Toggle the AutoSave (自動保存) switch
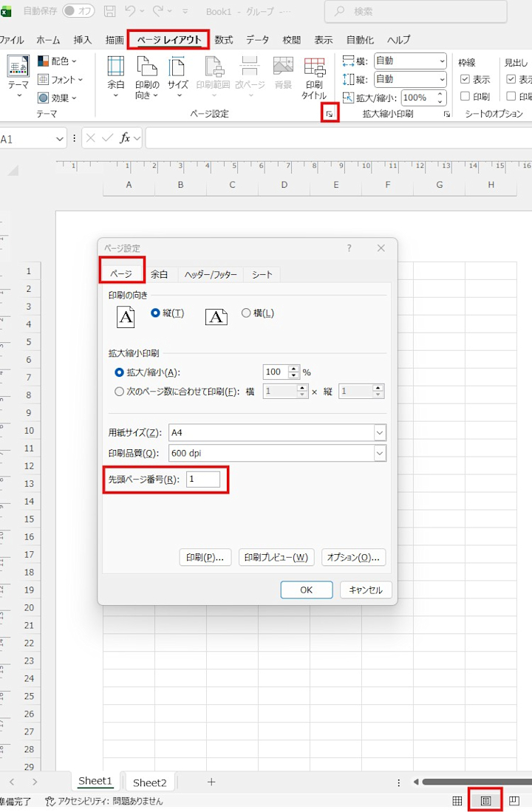The height and width of the screenshot is (812, 532). 78,11
